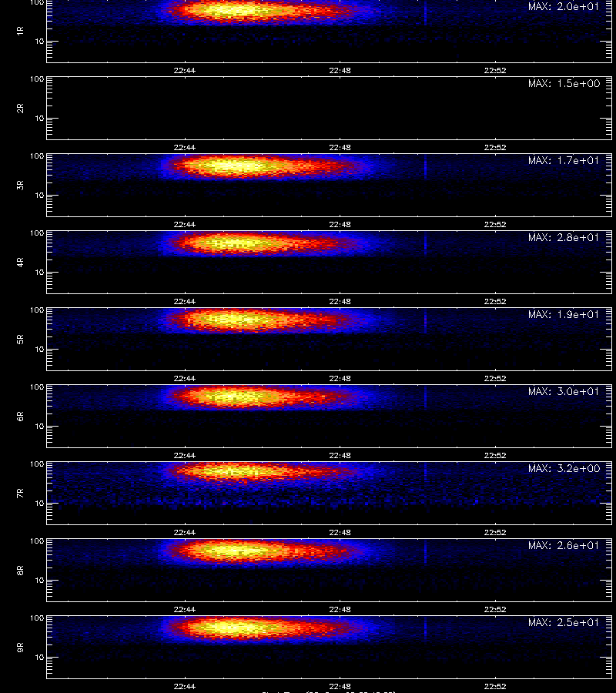Select the 6R axis label
Viewport: 616px width, 693px height.
20,417
